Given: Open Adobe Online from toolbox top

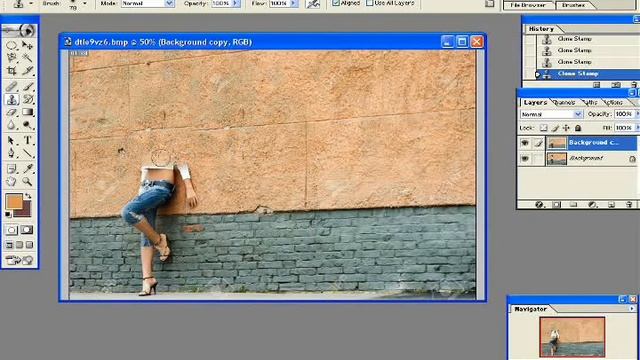Looking at the screenshot, I should click(19, 31).
